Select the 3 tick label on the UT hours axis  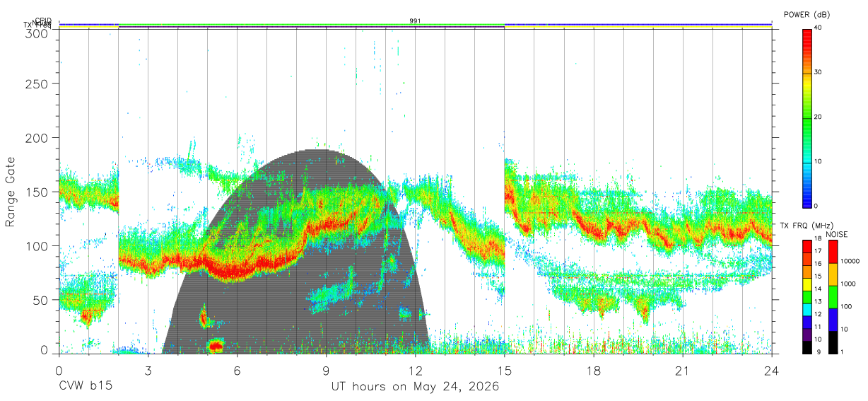pos(148,371)
